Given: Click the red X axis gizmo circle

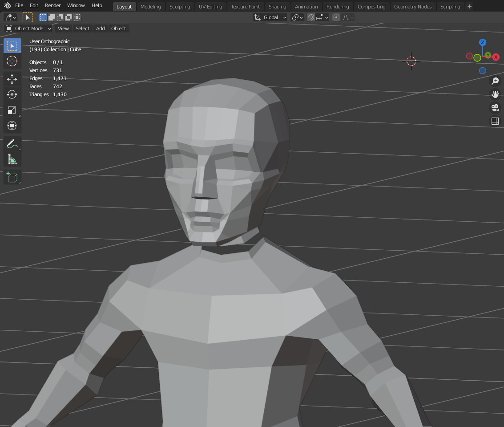Looking at the screenshot, I should tap(496, 57).
